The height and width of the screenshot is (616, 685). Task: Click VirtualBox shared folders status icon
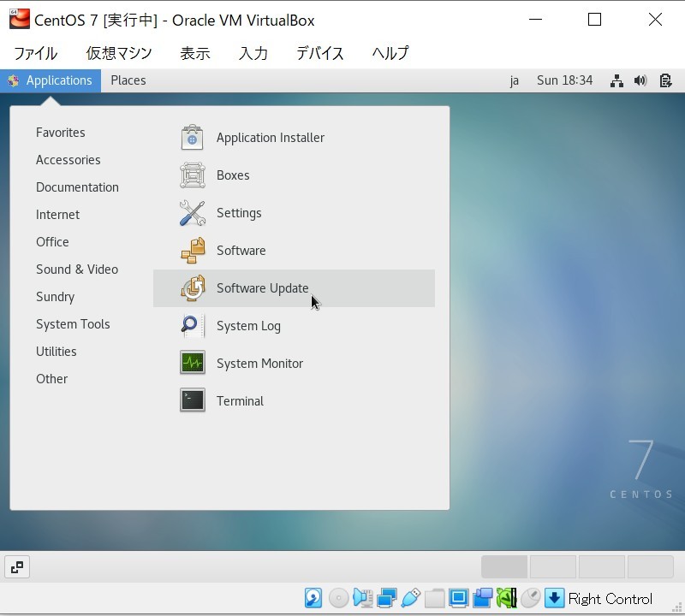[435, 598]
